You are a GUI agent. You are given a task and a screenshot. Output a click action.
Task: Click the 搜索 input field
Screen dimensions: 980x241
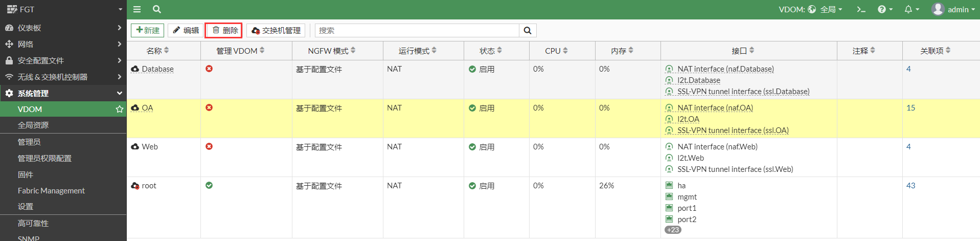click(417, 31)
